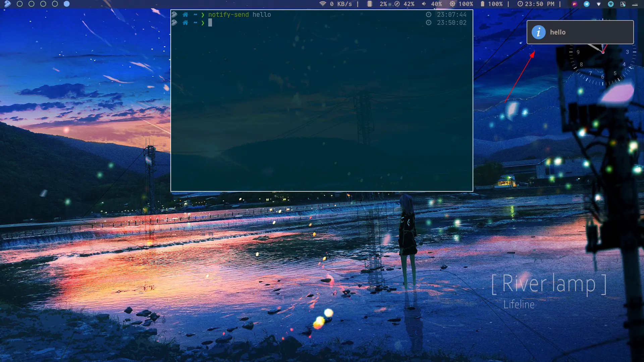Switch to the fourth workspace circle
The height and width of the screenshot is (362, 644).
click(x=55, y=4)
